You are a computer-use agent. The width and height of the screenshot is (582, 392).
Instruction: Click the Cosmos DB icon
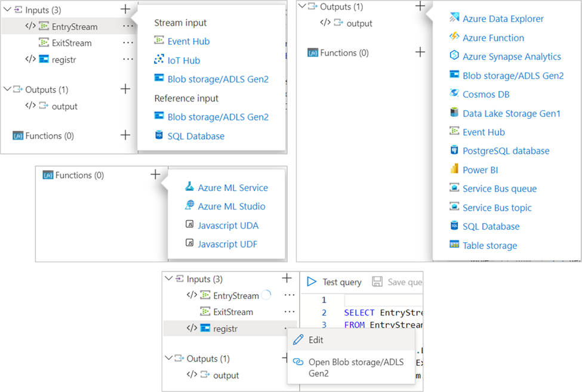(x=454, y=92)
